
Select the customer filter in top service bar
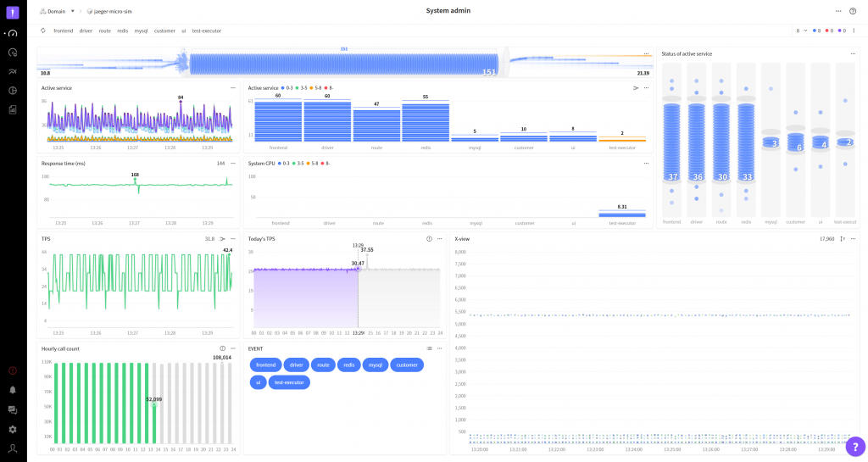(x=164, y=31)
